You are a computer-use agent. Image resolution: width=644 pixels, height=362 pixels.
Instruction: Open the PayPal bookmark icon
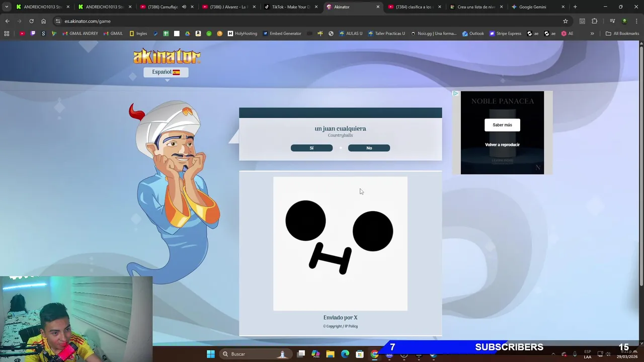[x=155, y=34]
